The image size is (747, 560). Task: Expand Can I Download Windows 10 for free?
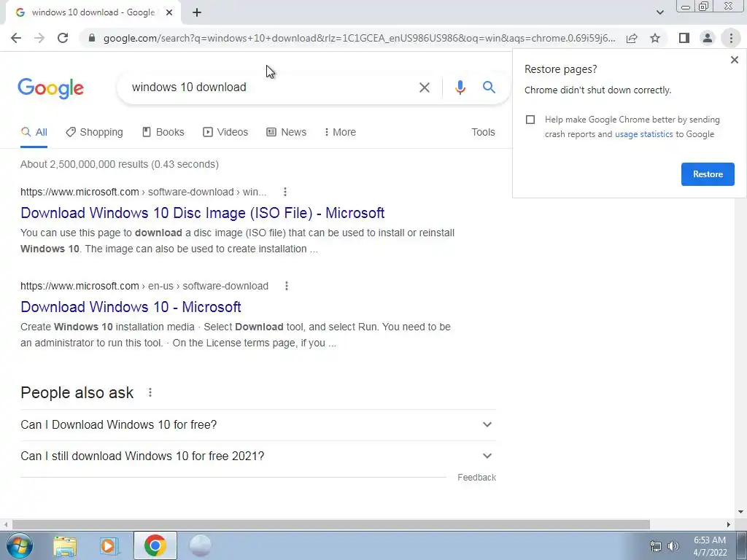point(258,425)
